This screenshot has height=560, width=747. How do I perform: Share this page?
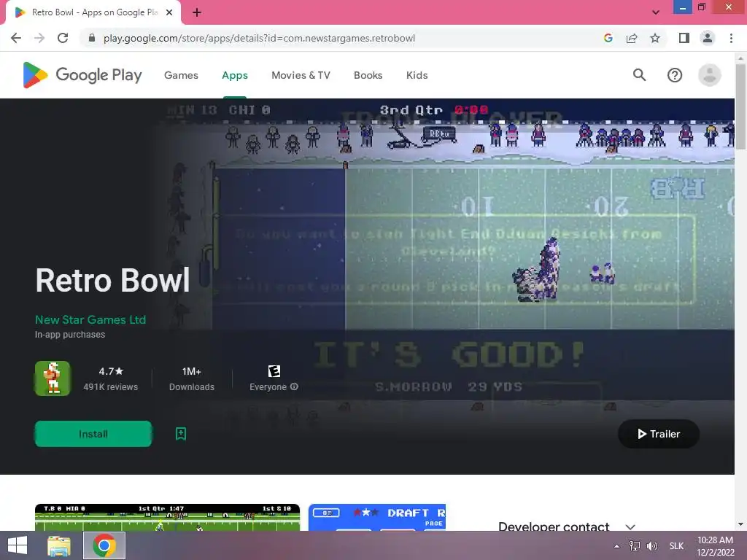tap(632, 38)
